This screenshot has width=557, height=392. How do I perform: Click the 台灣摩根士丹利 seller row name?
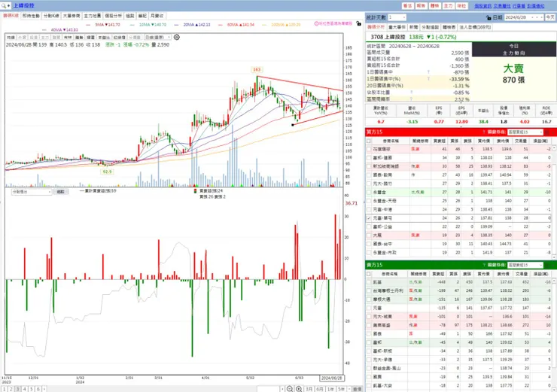click(x=388, y=291)
